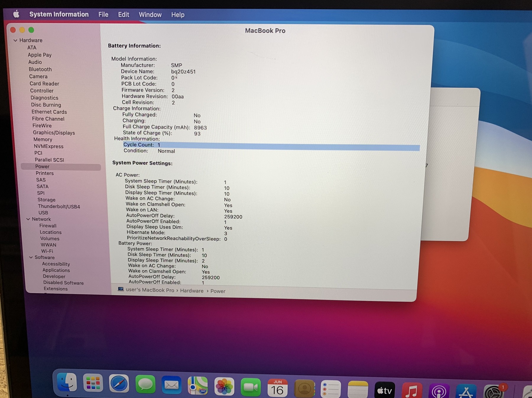The height and width of the screenshot is (398, 532).
Task: Open Contacts app in the Dock
Action: [x=304, y=388]
